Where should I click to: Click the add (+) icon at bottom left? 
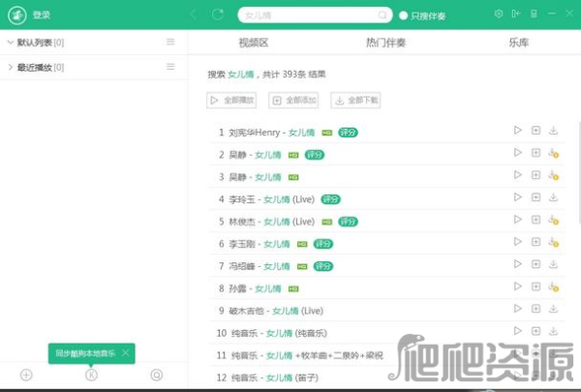26,375
